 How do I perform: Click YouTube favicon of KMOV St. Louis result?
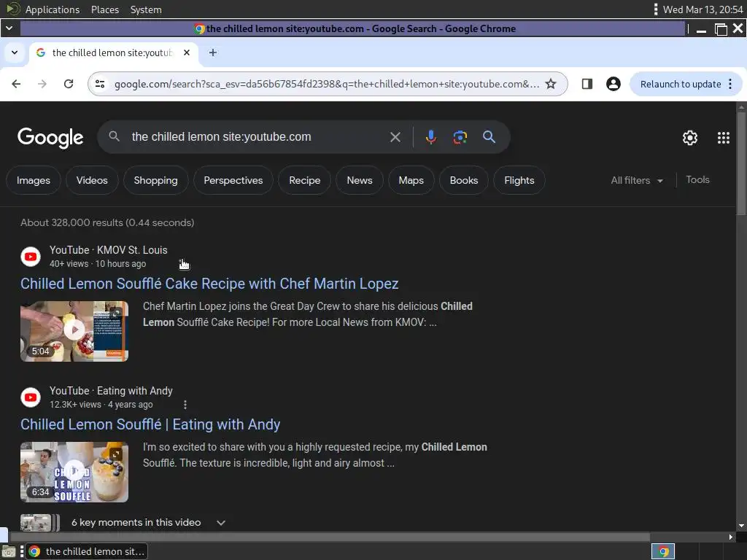pos(31,257)
